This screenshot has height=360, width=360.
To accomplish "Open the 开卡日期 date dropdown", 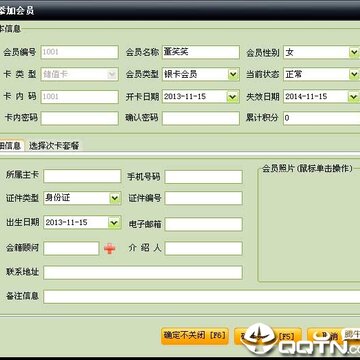I will [232, 97].
